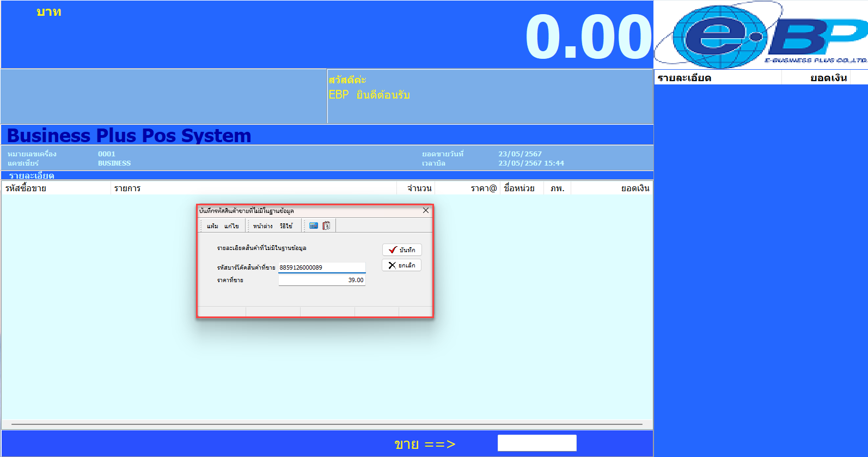Screen dimensions: 868x457
Task: Click the รายละเอียดสินค้าที่ไม่มีในฐานข้อมูล label
Action: 261,248
